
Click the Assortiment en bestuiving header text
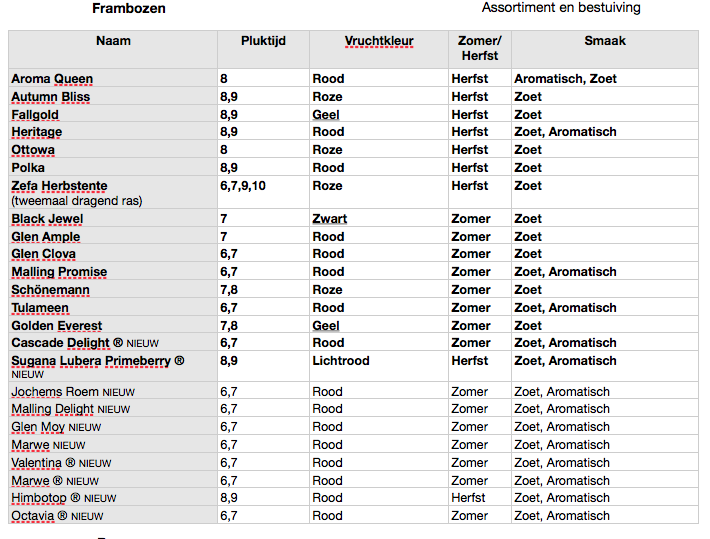click(561, 8)
